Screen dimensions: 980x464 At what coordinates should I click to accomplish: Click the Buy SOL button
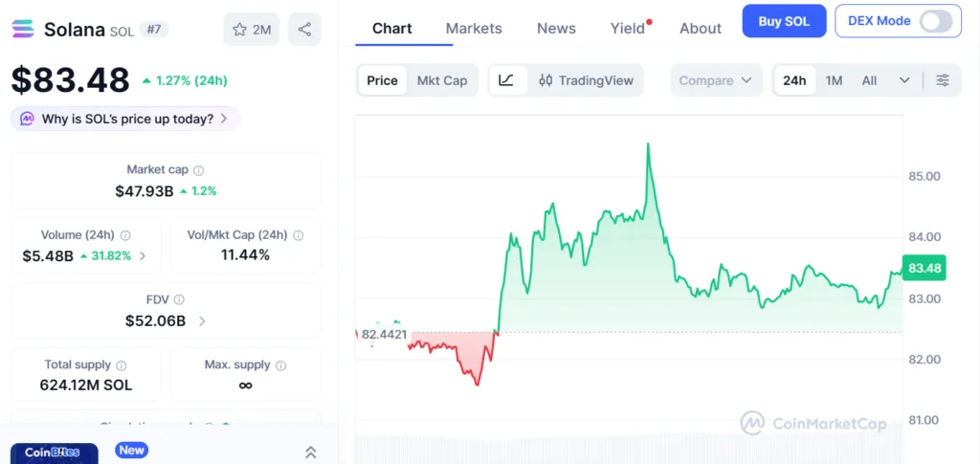(x=784, y=21)
